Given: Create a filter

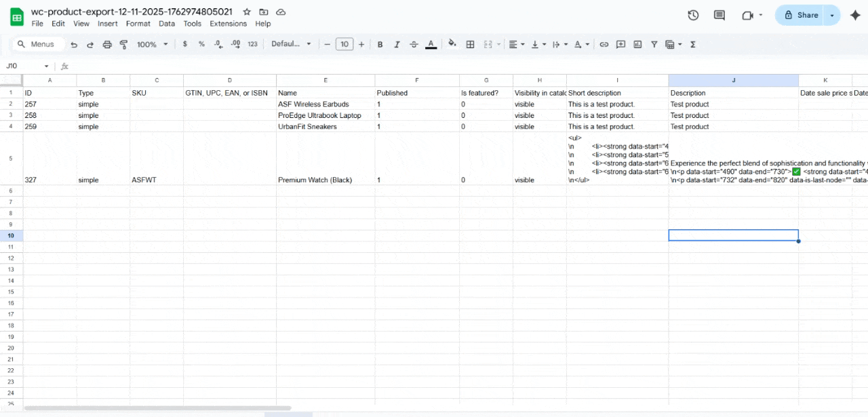Looking at the screenshot, I should (654, 44).
